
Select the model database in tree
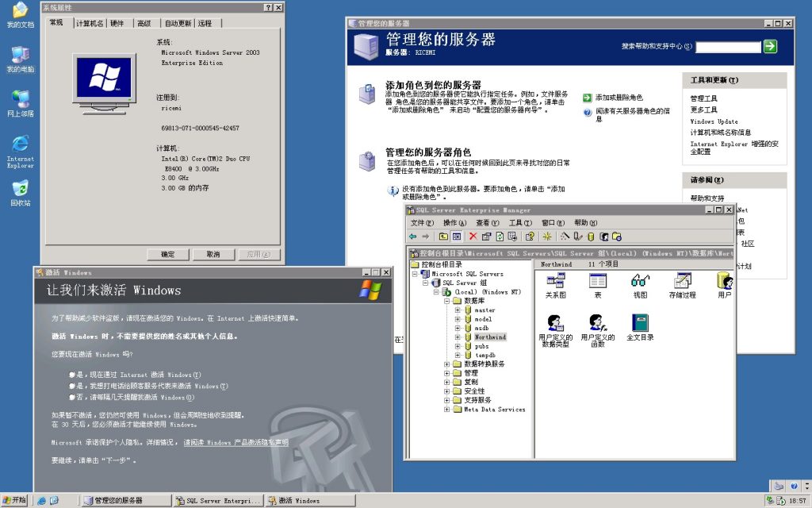pyautogui.click(x=483, y=319)
